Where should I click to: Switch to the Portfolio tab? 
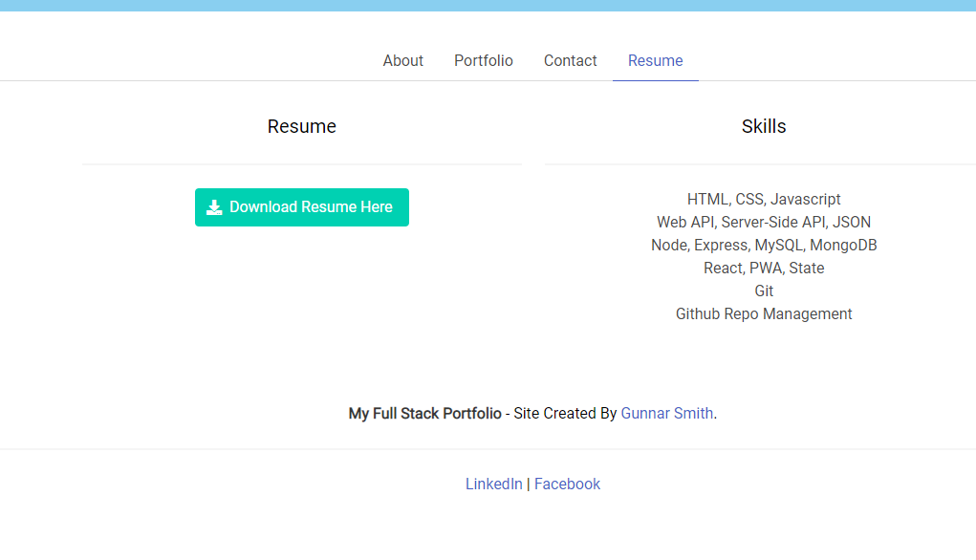pyautogui.click(x=484, y=60)
